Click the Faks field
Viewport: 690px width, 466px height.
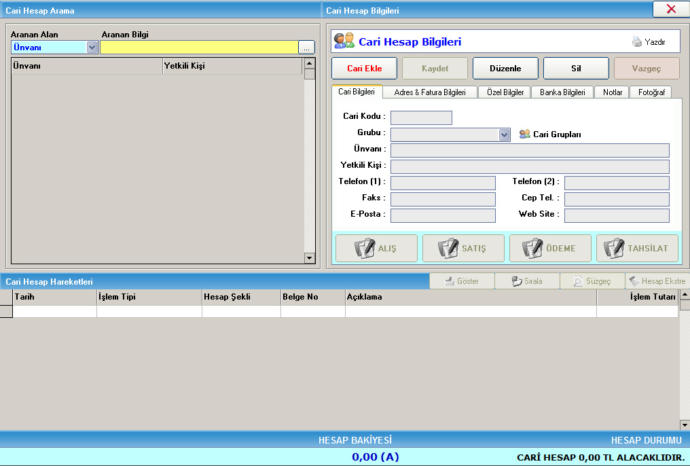tap(443, 199)
